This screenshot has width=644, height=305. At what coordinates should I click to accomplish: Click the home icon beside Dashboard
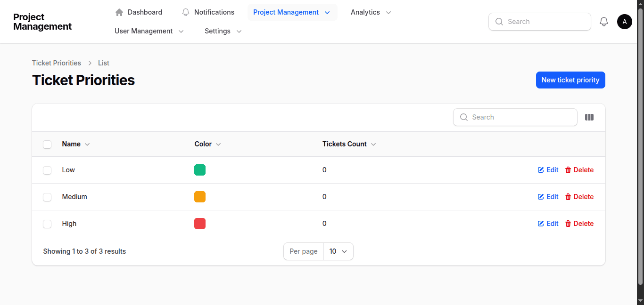[x=119, y=12]
